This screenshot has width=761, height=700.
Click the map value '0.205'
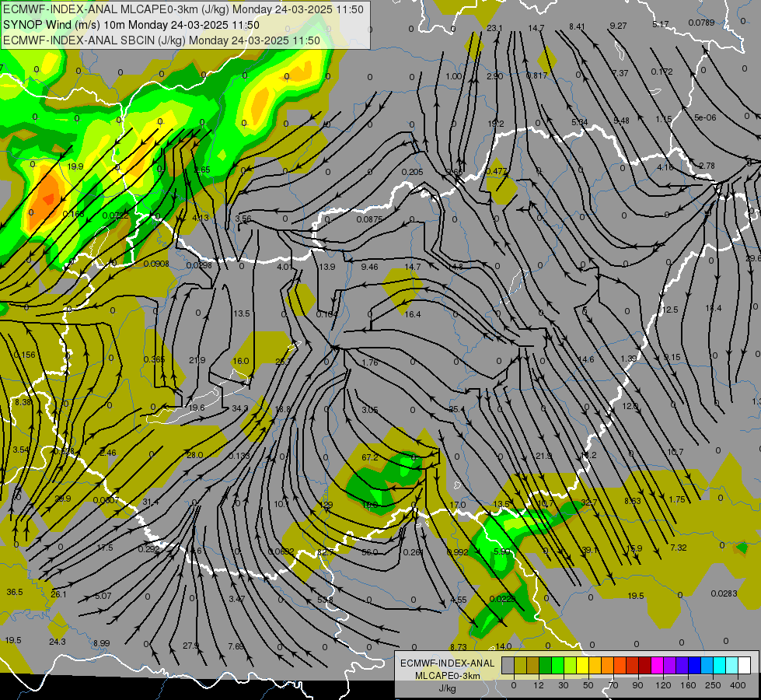click(413, 172)
